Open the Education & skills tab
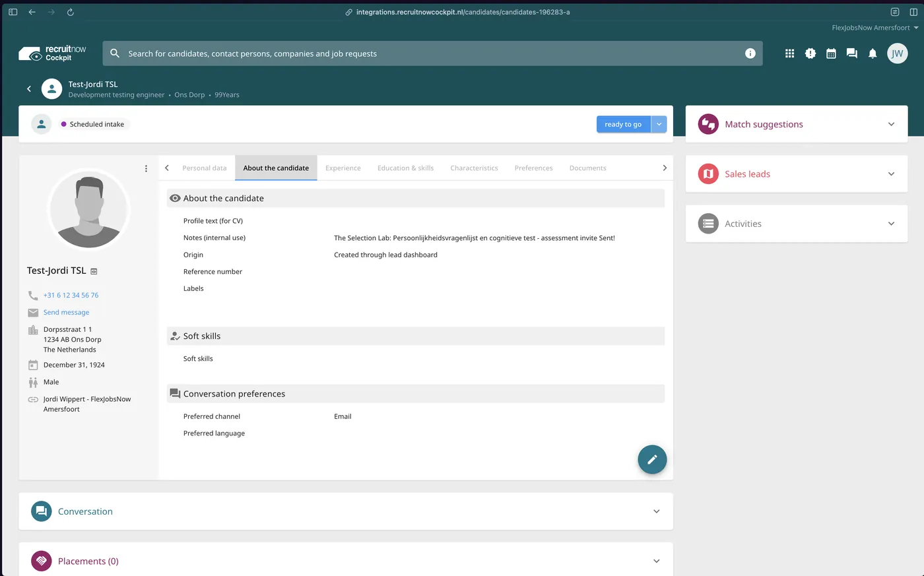This screenshot has width=924, height=576. tap(406, 168)
